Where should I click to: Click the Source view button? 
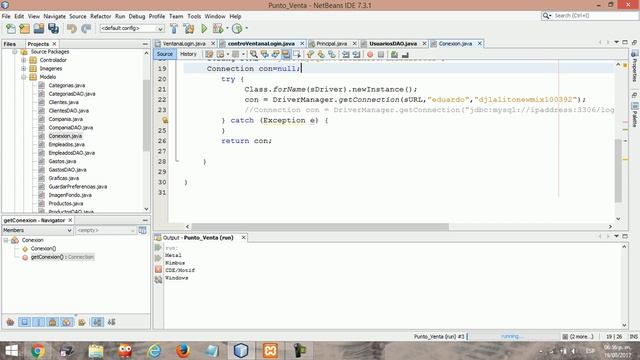tap(165, 54)
